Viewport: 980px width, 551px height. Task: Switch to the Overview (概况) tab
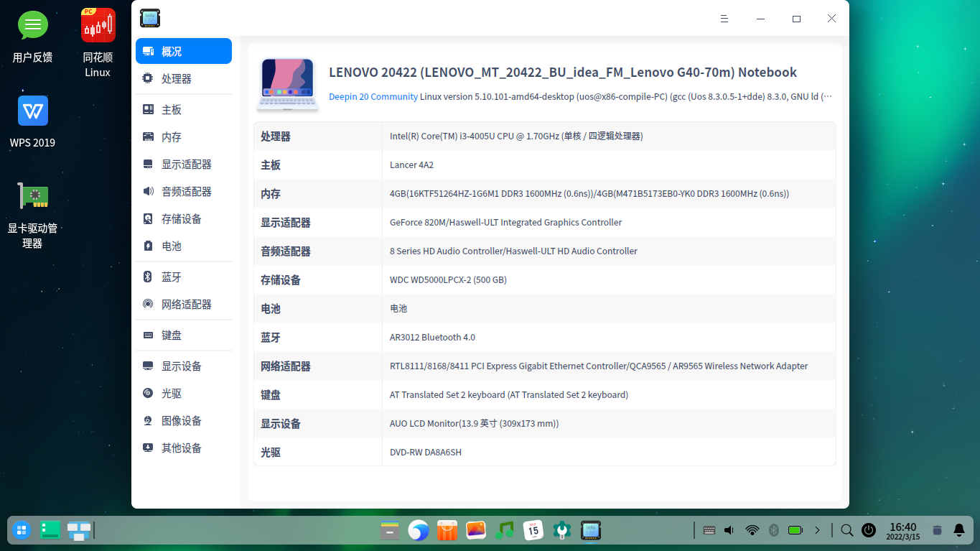(x=172, y=51)
